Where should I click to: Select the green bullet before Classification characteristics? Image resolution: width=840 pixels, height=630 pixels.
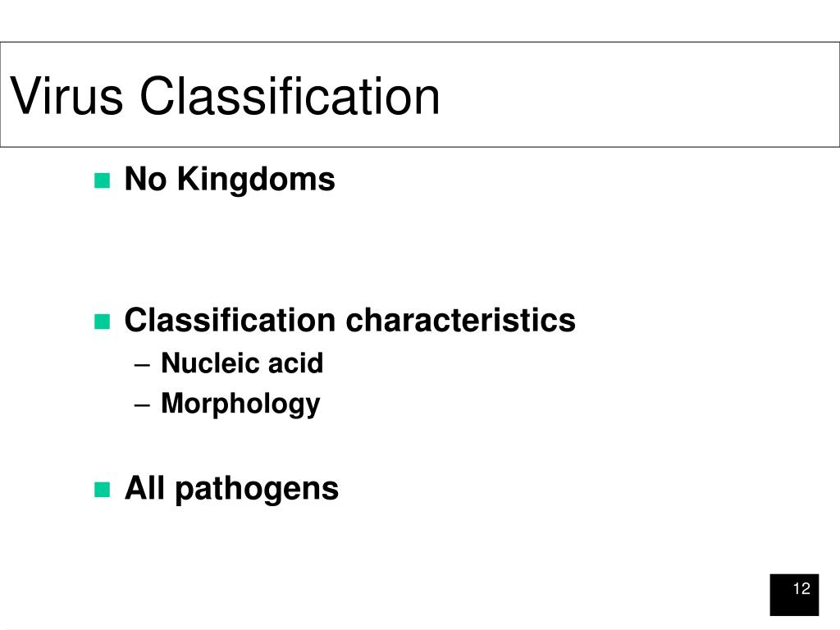point(102,322)
